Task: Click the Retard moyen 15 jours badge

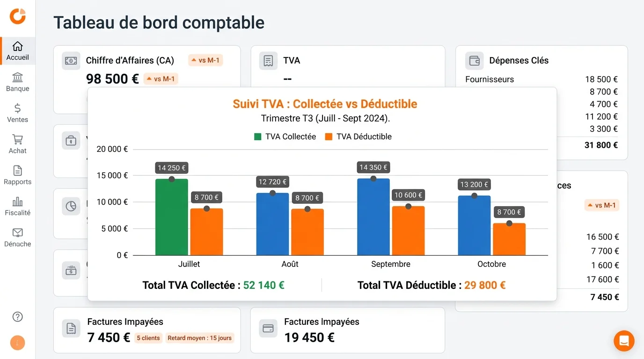Action: tap(200, 338)
